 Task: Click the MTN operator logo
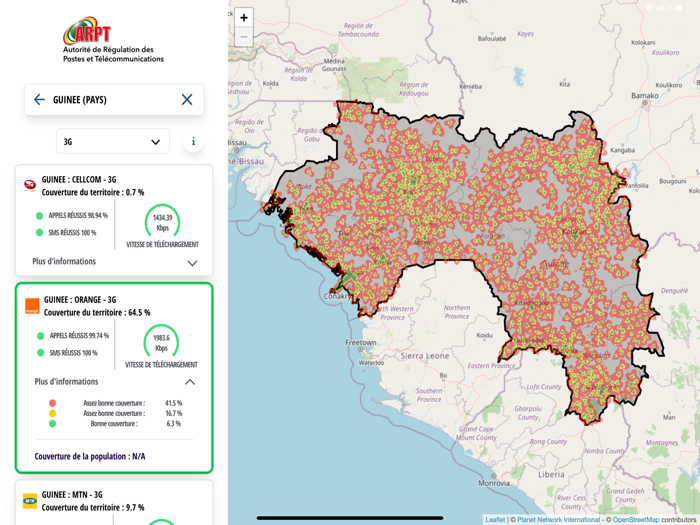pos(30,500)
